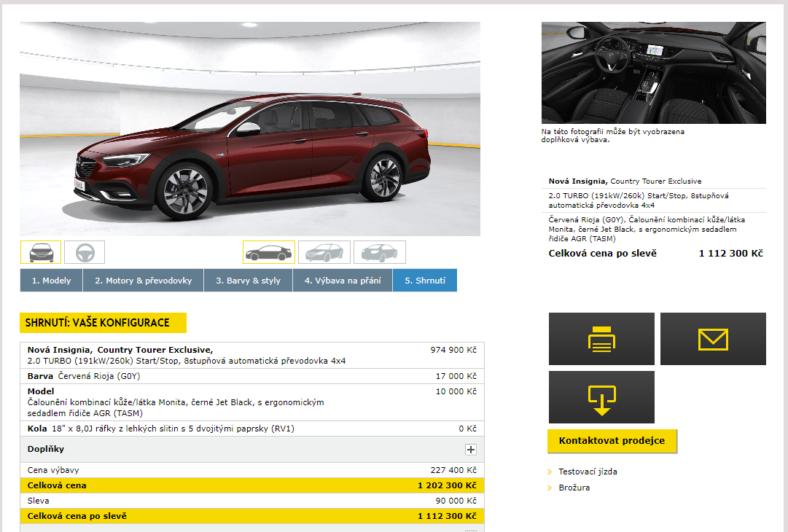
Task: Select the 5. Shrnutí tab
Action: 424,281
